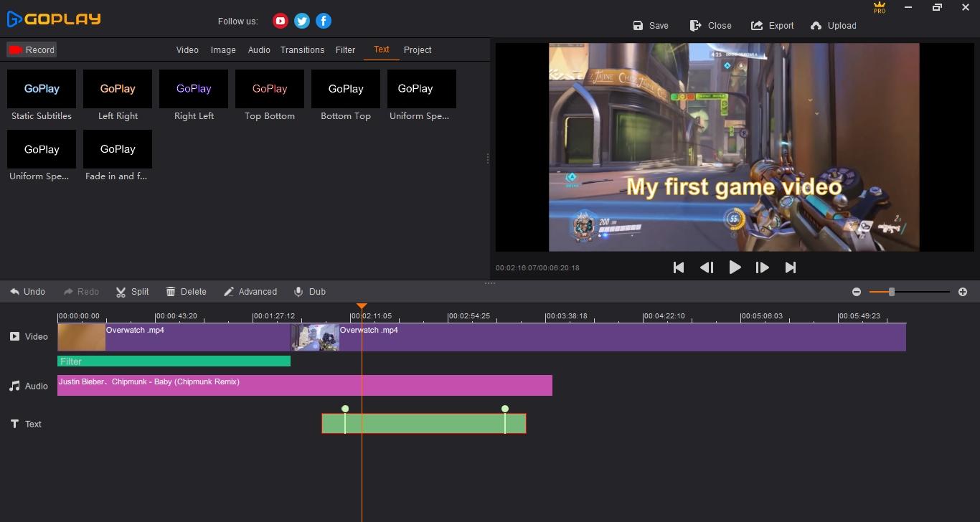Viewport: 980px width, 522px height.
Task: Click the Video track icon
Action: point(14,336)
